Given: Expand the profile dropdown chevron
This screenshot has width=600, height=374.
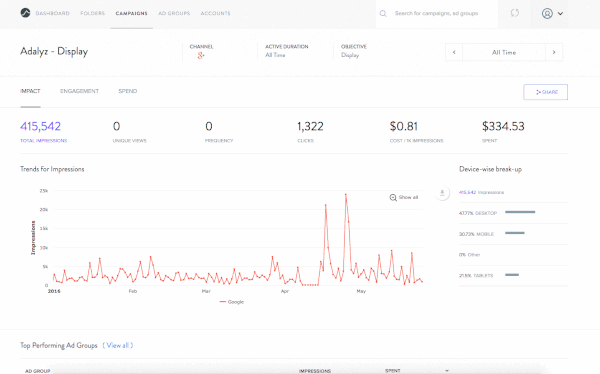Looking at the screenshot, I should click(x=560, y=13).
